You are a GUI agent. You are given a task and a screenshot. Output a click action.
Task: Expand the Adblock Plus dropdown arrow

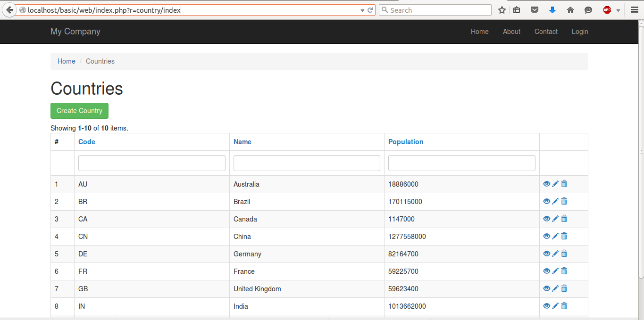click(618, 10)
